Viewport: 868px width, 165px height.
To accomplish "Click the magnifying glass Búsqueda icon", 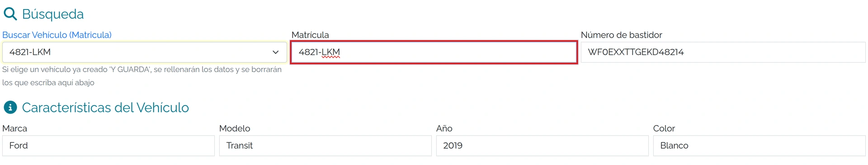I will point(10,14).
